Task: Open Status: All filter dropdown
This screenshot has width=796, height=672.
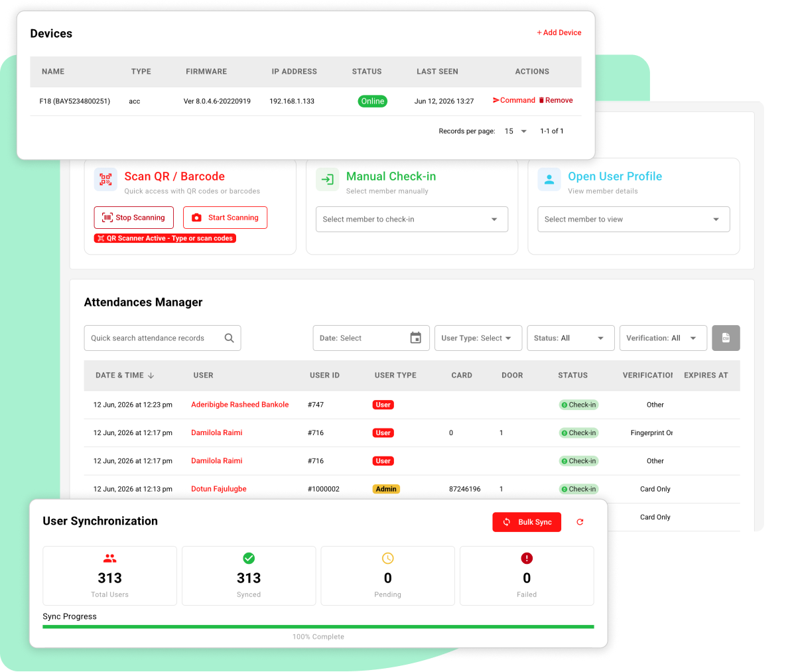Action: 571,338
